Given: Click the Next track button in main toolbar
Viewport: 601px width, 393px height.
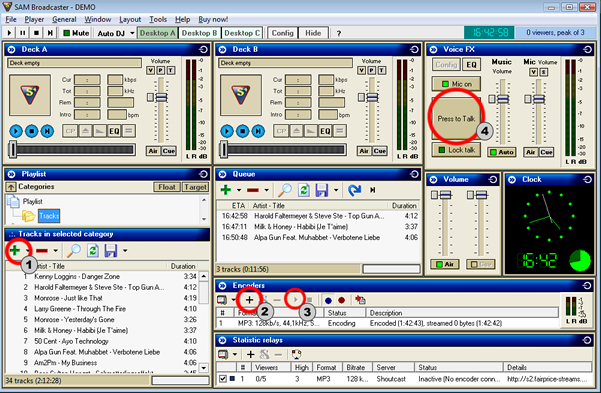Looking at the screenshot, I should (x=50, y=33).
